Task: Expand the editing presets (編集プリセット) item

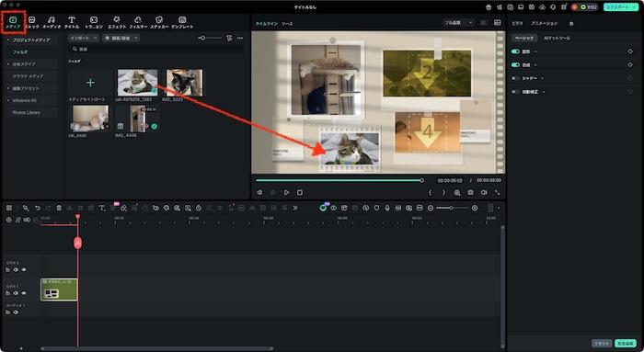Action: tap(8, 88)
